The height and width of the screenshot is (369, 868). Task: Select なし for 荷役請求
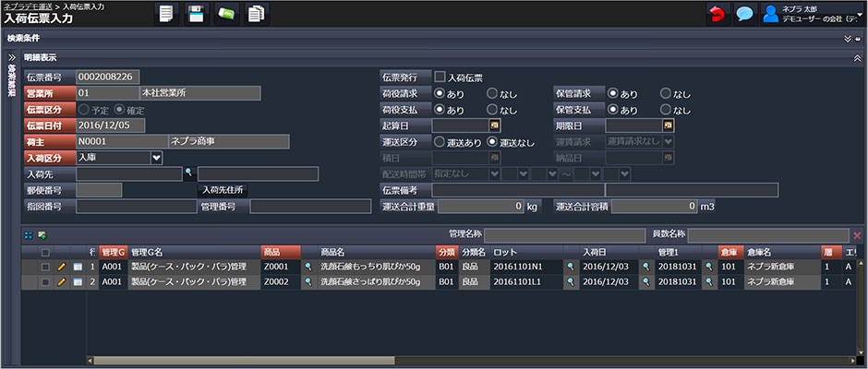(x=492, y=93)
